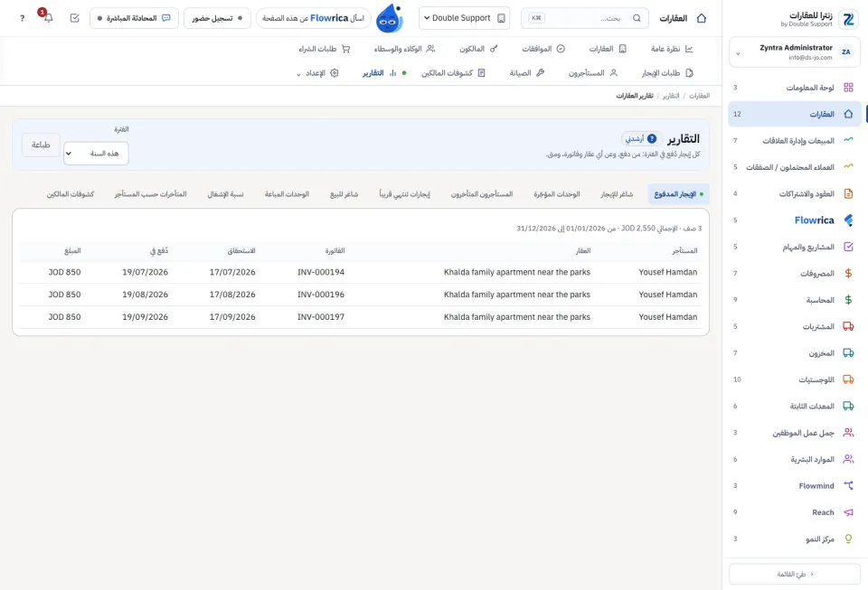Click the المشاريع والمهام checkbox icon

click(848, 247)
